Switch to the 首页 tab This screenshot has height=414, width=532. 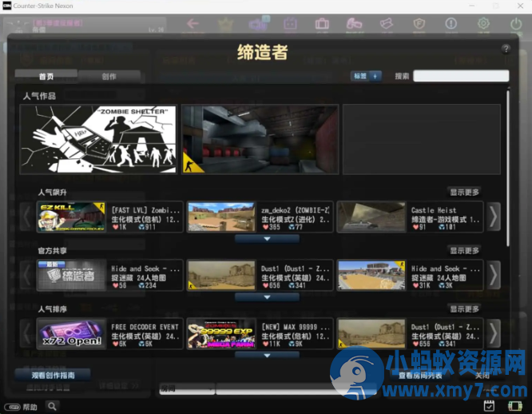coord(46,77)
